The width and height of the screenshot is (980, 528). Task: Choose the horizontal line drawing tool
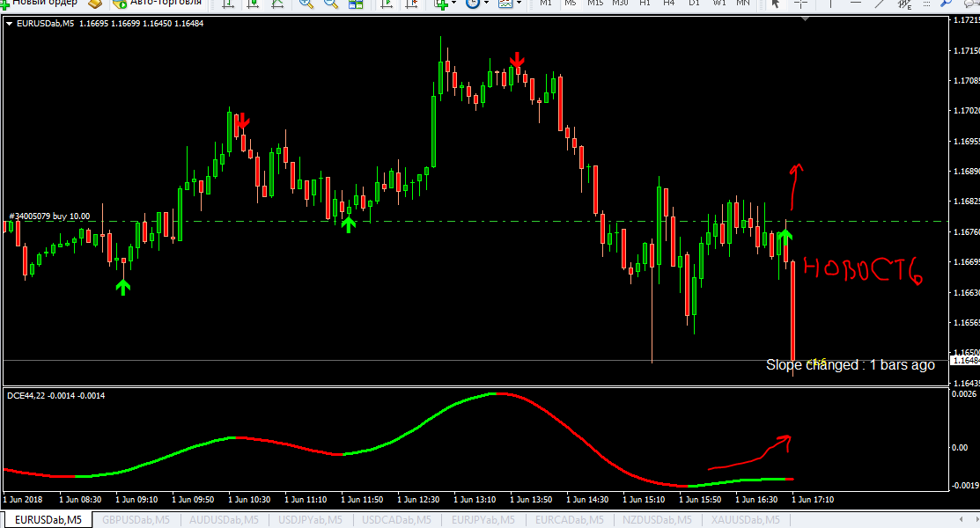[x=856, y=4]
